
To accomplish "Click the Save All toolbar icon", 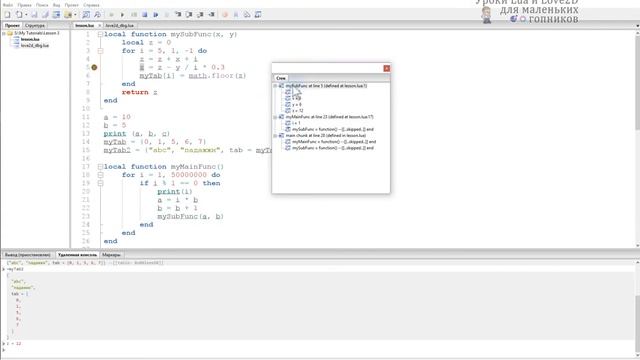I will (45, 15).
